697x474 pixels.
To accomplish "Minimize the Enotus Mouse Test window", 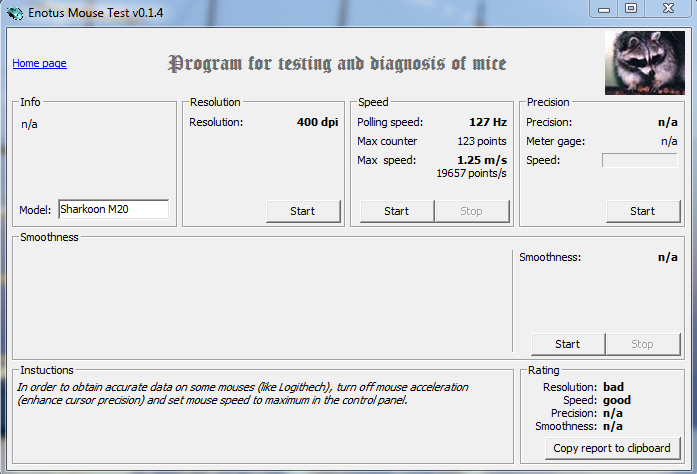I will 604,9.
